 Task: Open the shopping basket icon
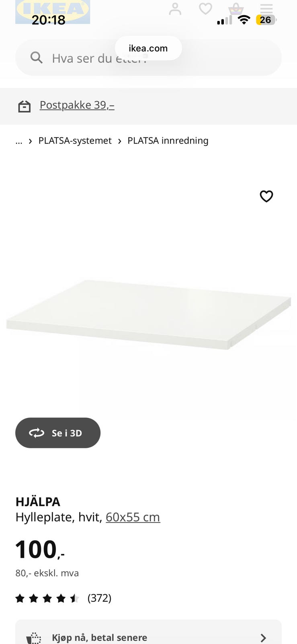pyautogui.click(x=236, y=9)
